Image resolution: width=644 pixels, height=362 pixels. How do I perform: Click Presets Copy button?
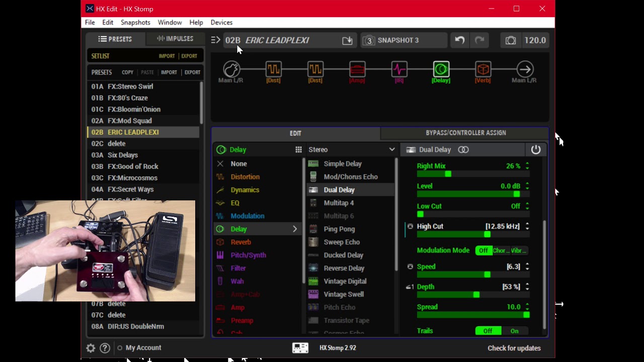(128, 72)
